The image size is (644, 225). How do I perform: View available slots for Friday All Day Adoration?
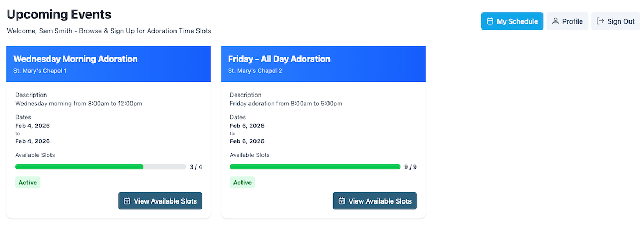point(375,201)
